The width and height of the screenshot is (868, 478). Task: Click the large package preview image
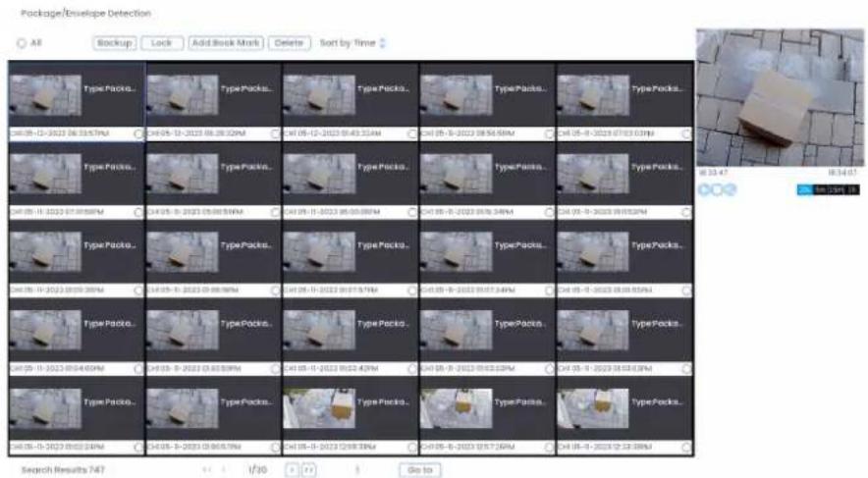780,97
